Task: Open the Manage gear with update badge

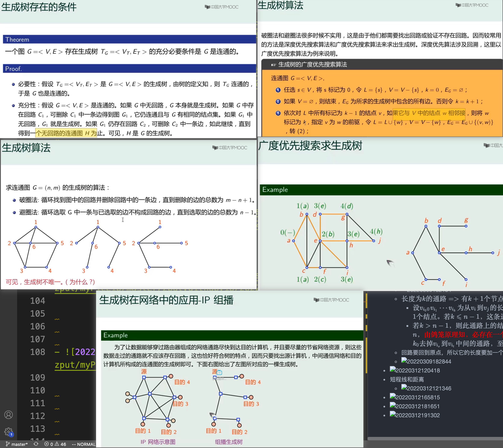Action: tap(9, 432)
